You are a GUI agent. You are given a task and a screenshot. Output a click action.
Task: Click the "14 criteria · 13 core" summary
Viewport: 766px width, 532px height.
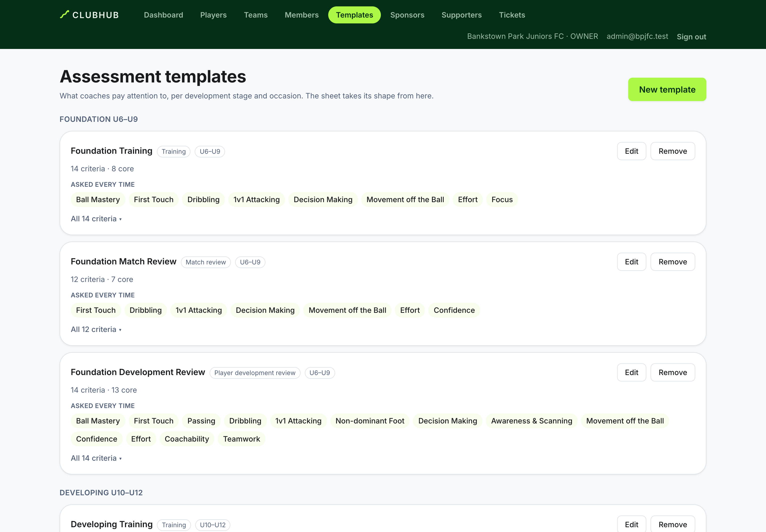coord(104,390)
